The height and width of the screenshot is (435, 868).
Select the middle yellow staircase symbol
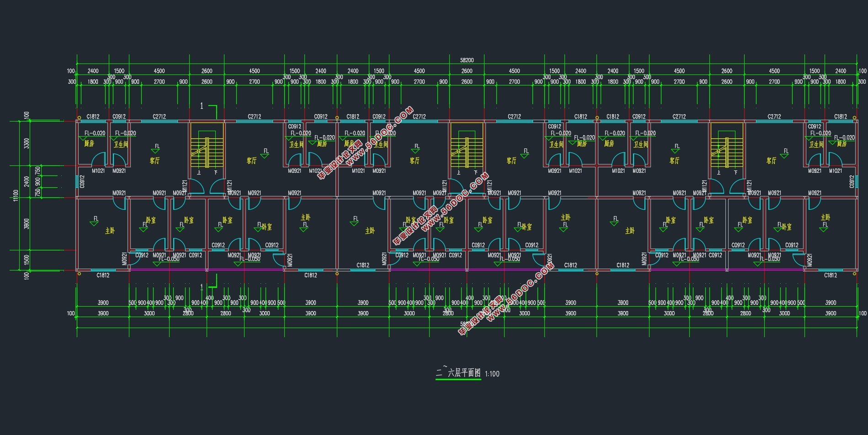point(467,145)
